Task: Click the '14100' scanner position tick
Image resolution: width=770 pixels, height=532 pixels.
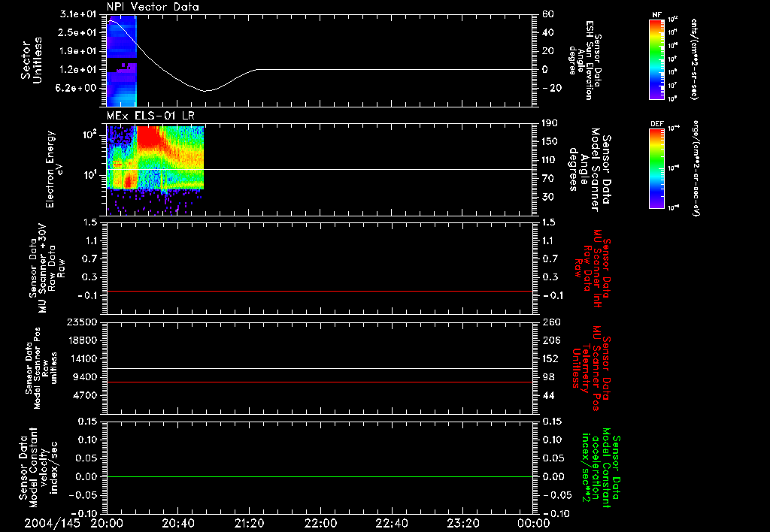Action: [x=81, y=358]
